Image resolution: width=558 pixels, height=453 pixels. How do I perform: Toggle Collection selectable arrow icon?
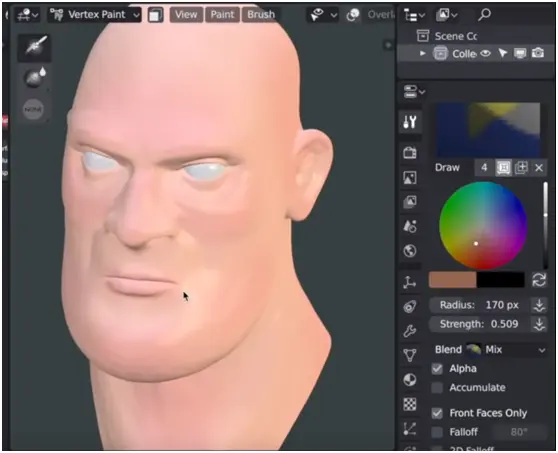(x=502, y=53)
